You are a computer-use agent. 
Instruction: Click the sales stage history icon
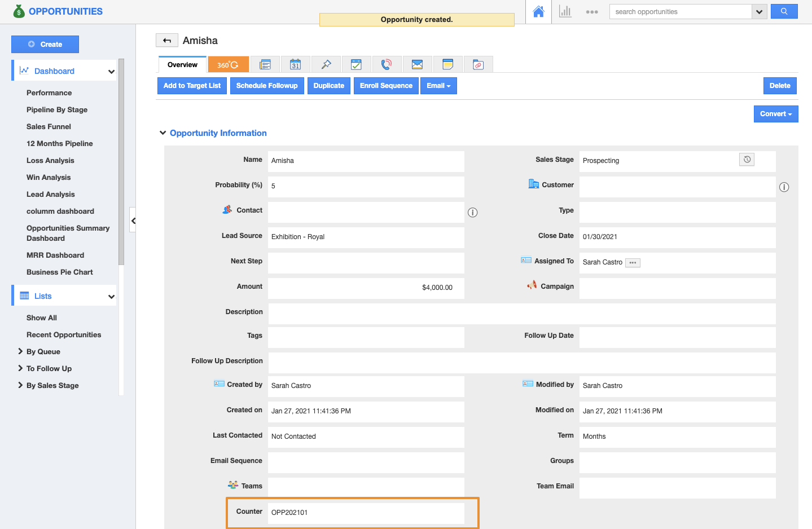[x=747, y=160]
